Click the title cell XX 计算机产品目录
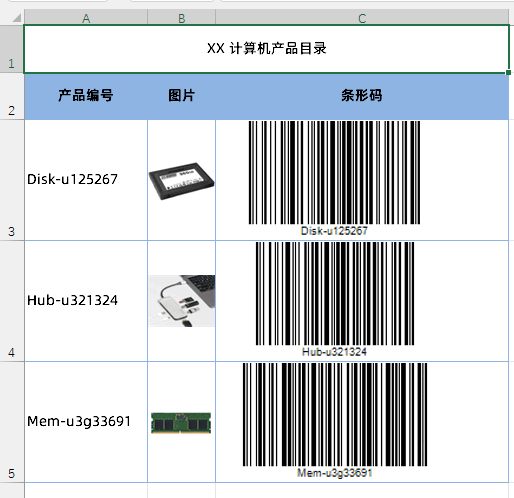This screenshot has height=498, width=514. pyautogui.click(x=266, y=49)
